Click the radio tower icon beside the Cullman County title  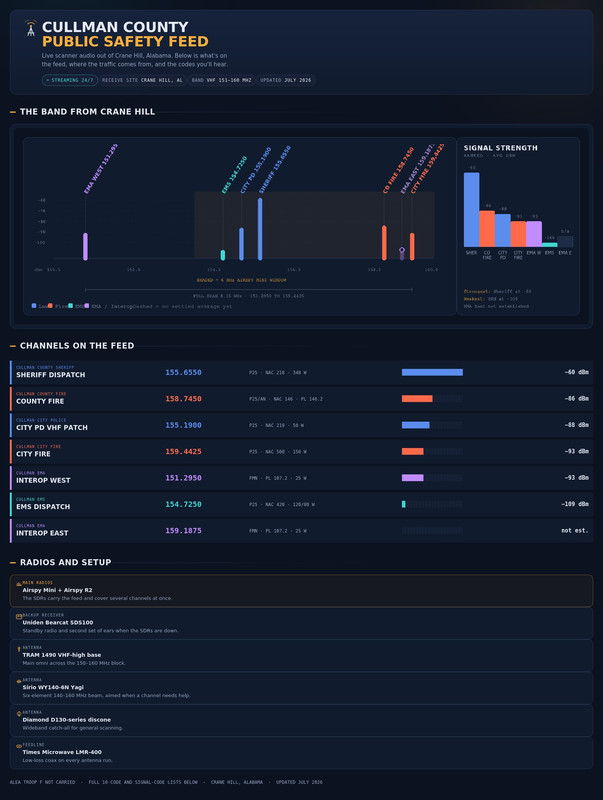31,28
